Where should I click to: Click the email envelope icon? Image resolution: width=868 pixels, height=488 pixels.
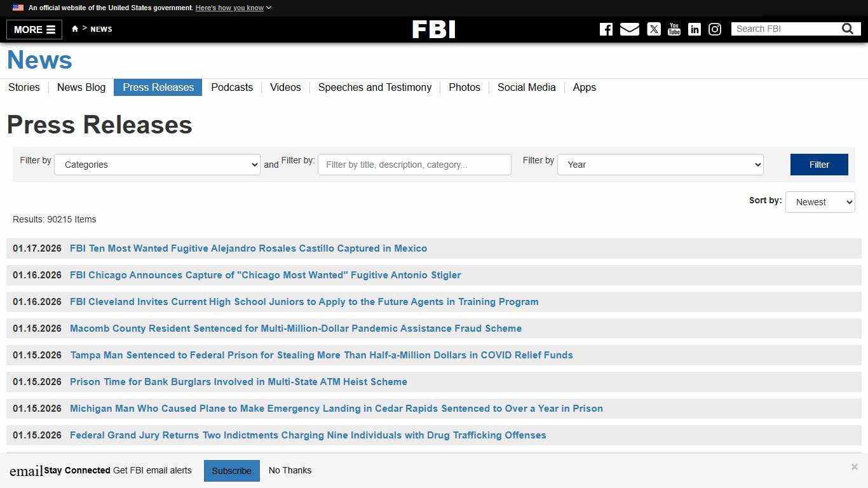(x=630, y=29)
